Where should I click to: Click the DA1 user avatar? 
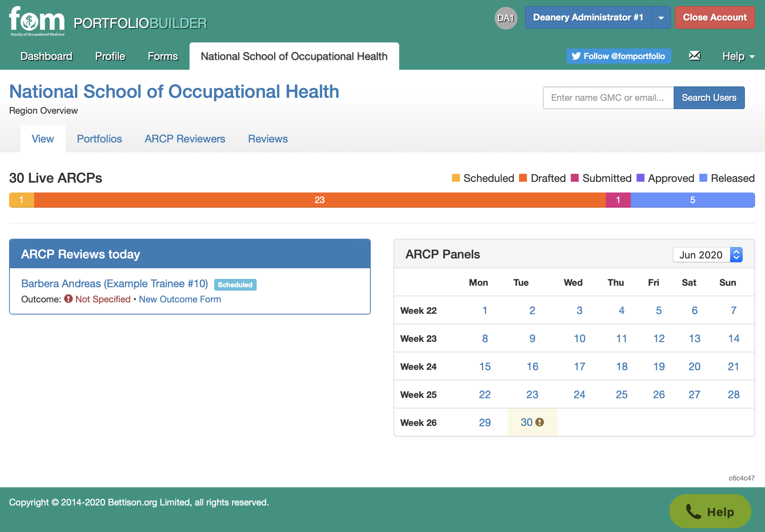click(x=506, y=18)
